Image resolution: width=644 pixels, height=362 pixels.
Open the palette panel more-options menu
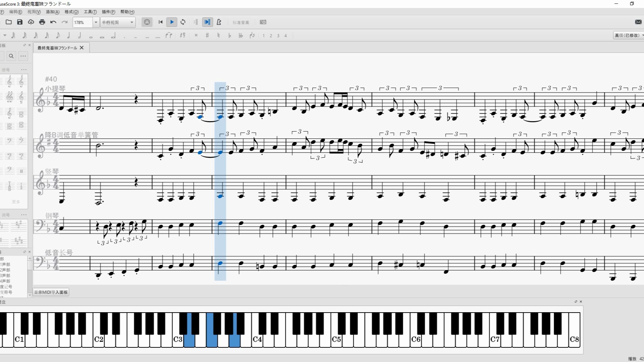23,56
